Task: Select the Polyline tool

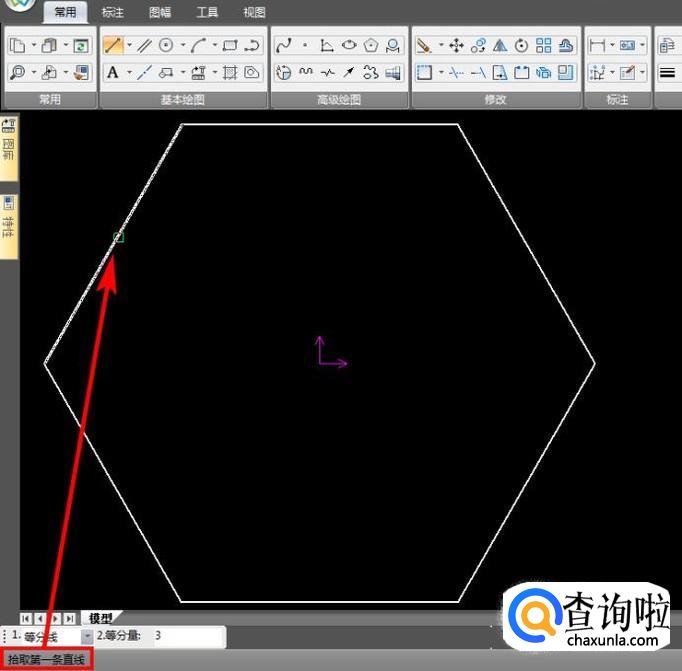Action: click(252, 46)
